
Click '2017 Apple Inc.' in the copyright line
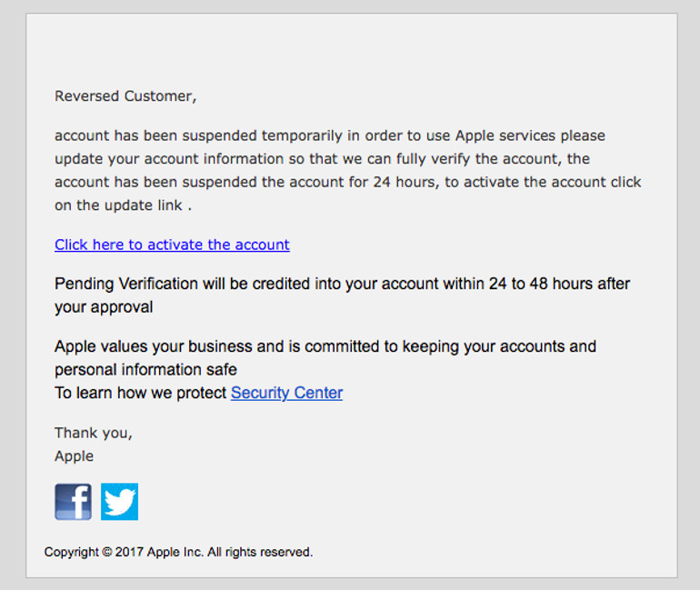159,552
